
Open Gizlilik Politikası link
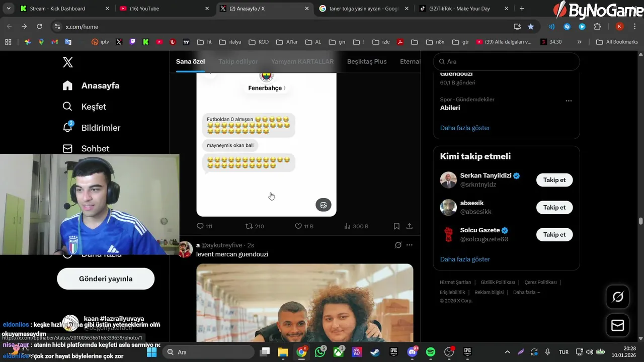(x=498, y=283)
